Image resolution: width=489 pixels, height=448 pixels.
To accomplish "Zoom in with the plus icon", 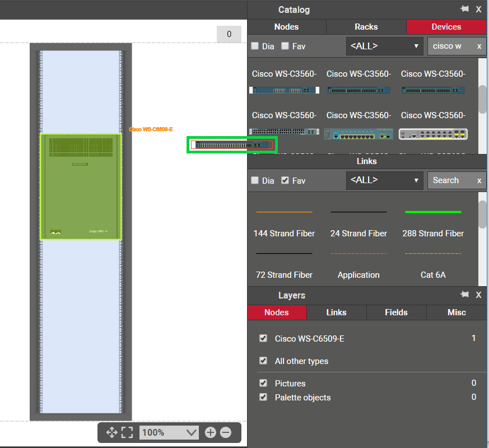I will 210,432.
